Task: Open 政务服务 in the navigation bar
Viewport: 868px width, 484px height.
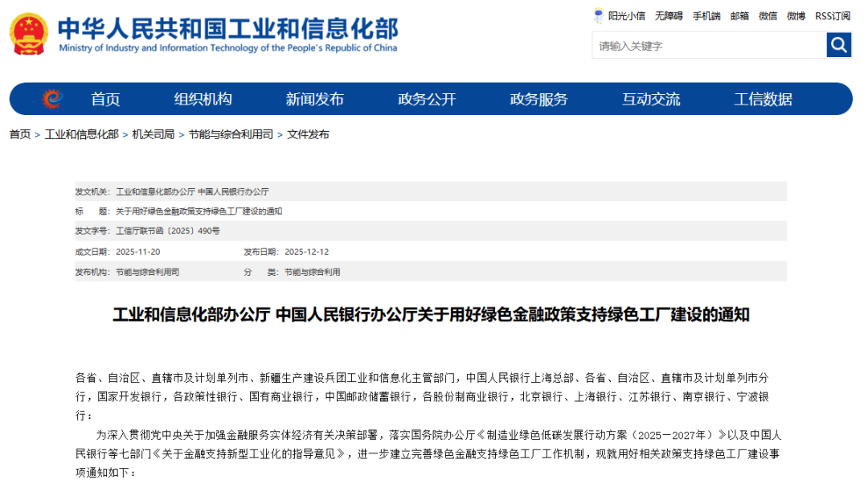Action: point(538,99)
